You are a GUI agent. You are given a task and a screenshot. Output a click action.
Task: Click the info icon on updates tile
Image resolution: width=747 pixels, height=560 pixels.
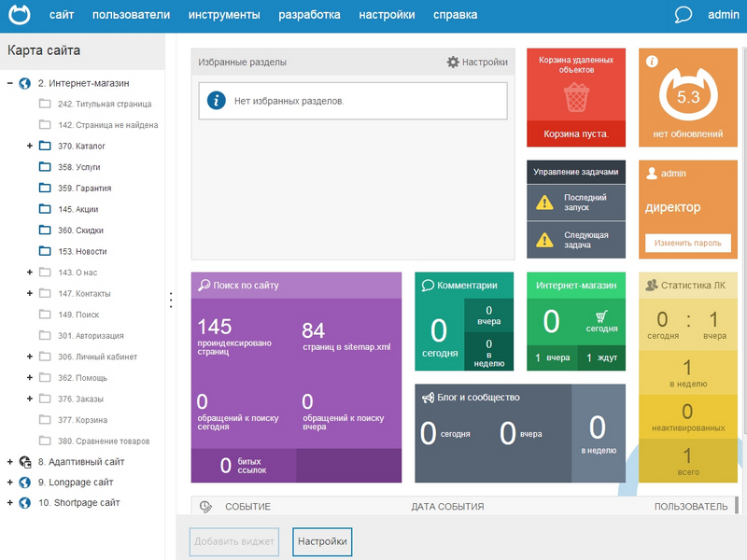[652, 62]
